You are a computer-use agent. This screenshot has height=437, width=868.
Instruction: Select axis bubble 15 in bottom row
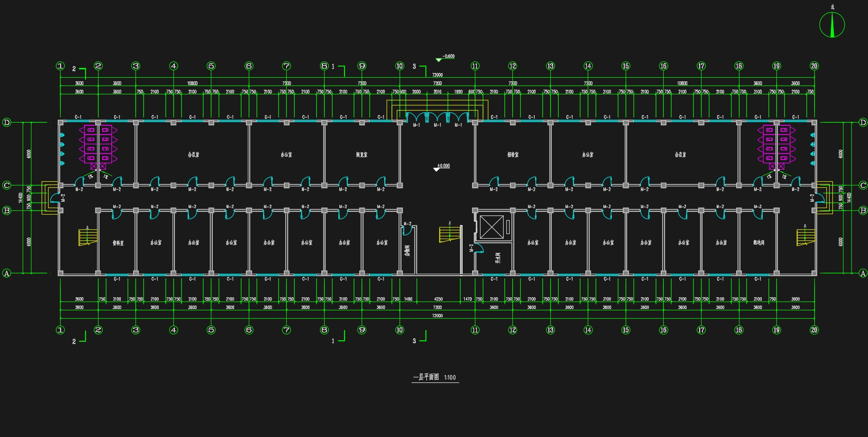(626, 330)
